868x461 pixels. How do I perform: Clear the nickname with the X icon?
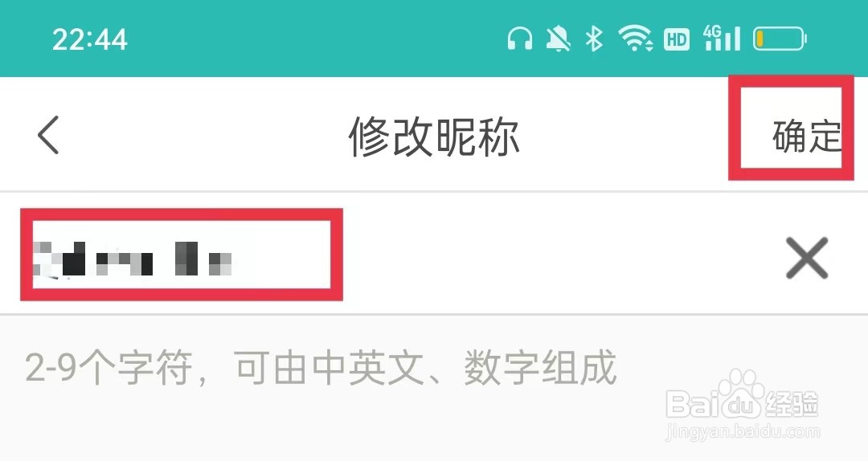point(807,257)
